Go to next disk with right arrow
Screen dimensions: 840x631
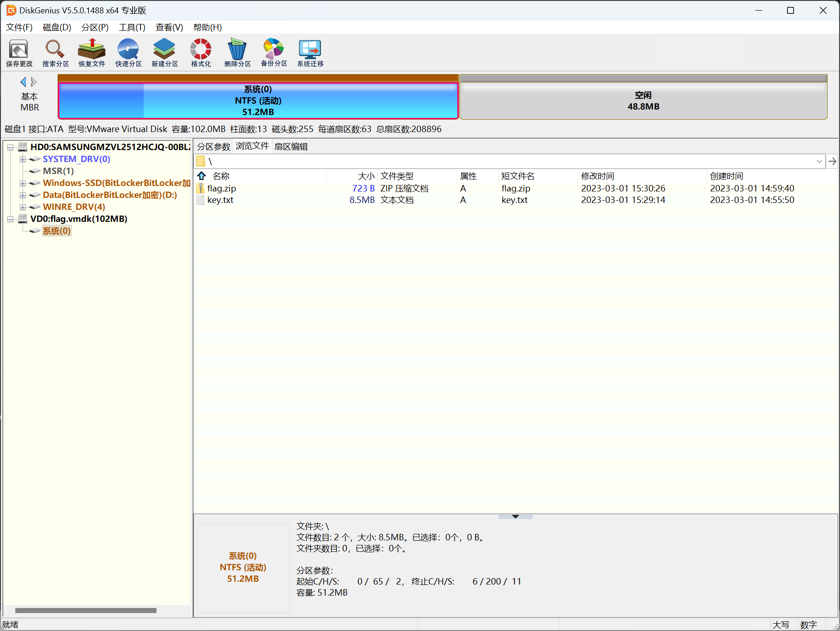coord(34,82)
